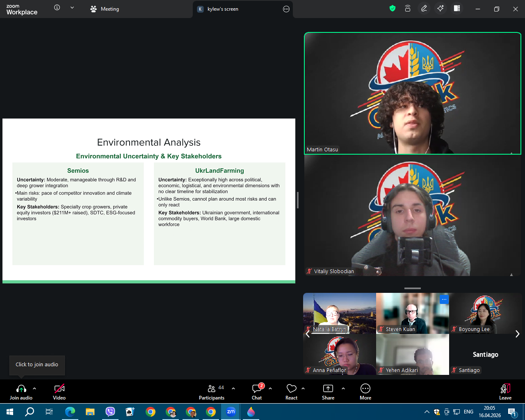525x420 pixels.
Task: Expand the Chat options caret
Action: coord(270,388)
